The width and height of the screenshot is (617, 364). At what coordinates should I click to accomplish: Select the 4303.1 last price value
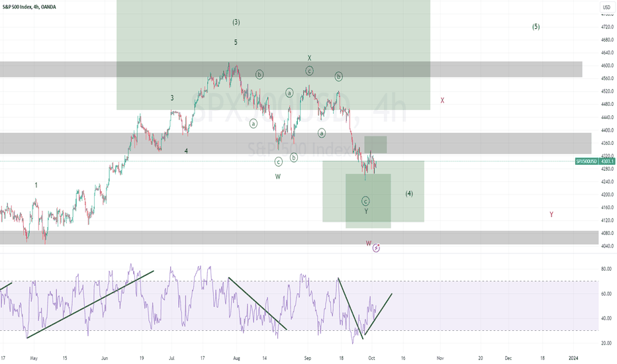click(x=607, y=161)
